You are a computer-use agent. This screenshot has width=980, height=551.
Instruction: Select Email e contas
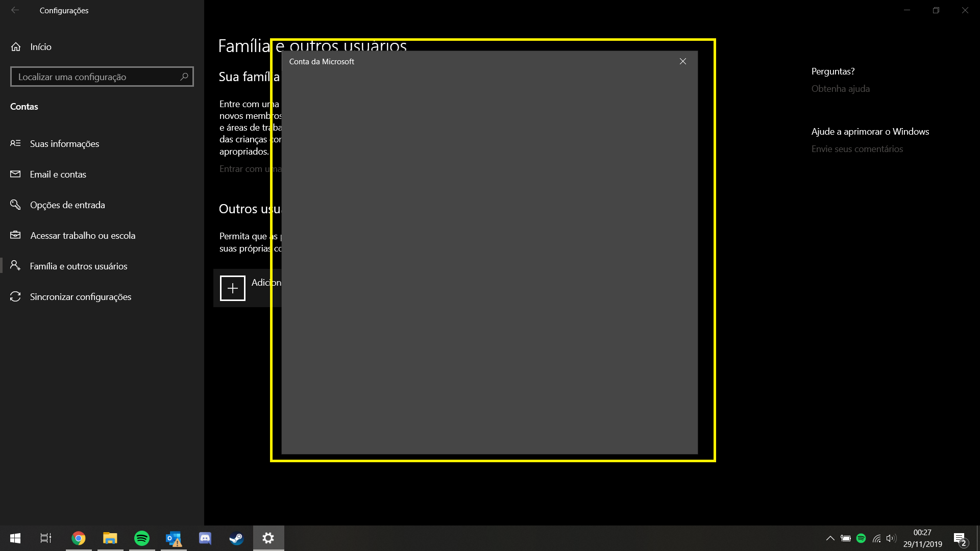click(58, 174)
